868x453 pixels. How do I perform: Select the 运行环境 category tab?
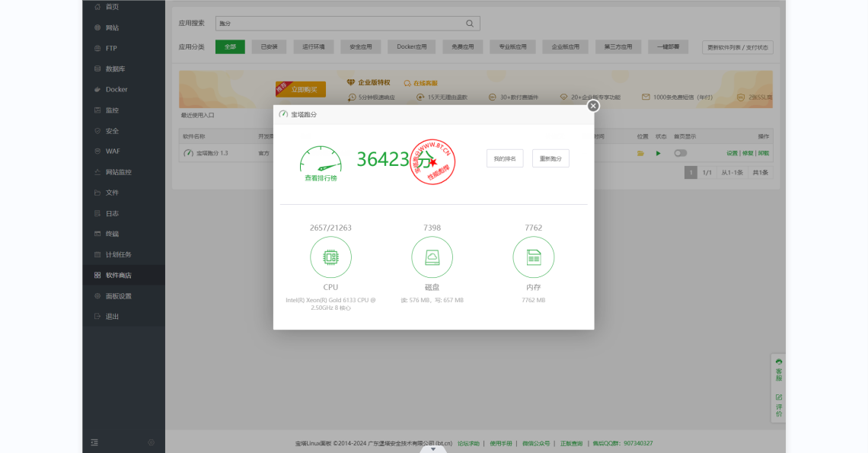[314, 47]
